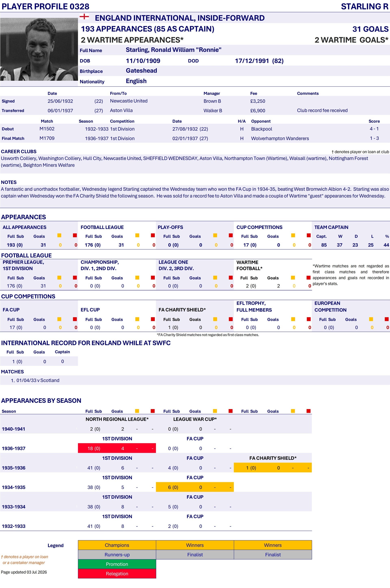Select the NORTH REGIONAL LEAGUE* heading
Image resolution: width=390 pixels, height=588 pixels.
tap(117, 419)
